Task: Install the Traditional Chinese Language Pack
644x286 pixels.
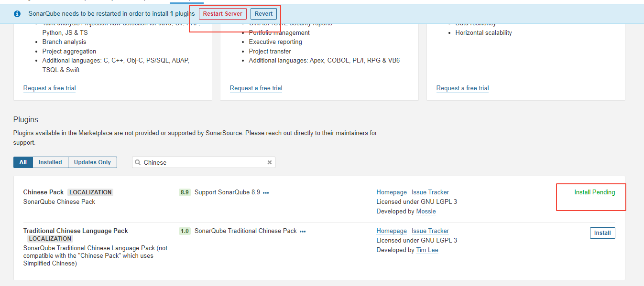Action: pyautogui.click(x=602, y=233)
